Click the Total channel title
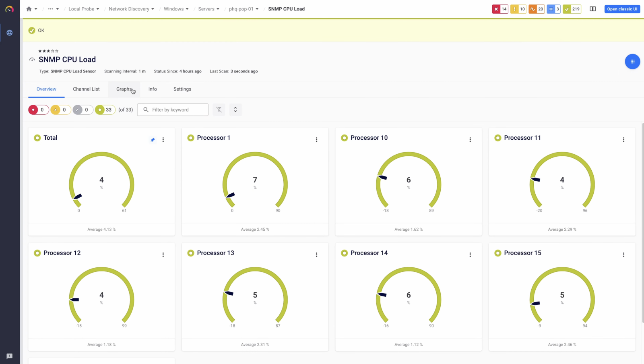The height and width of the screenshot is (364, 644). pos(50,138)
